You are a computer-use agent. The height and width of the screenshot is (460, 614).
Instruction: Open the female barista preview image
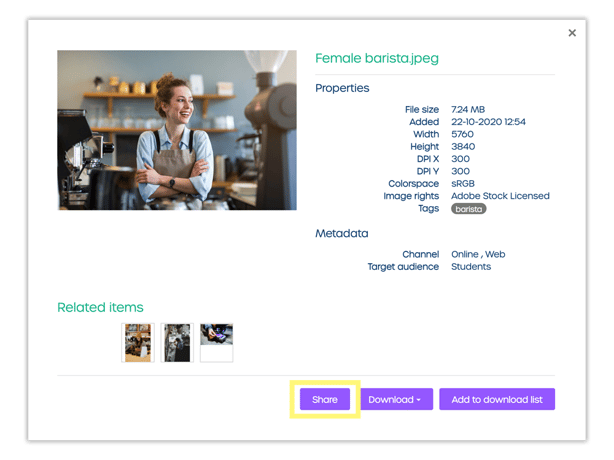tap(177, 130)
